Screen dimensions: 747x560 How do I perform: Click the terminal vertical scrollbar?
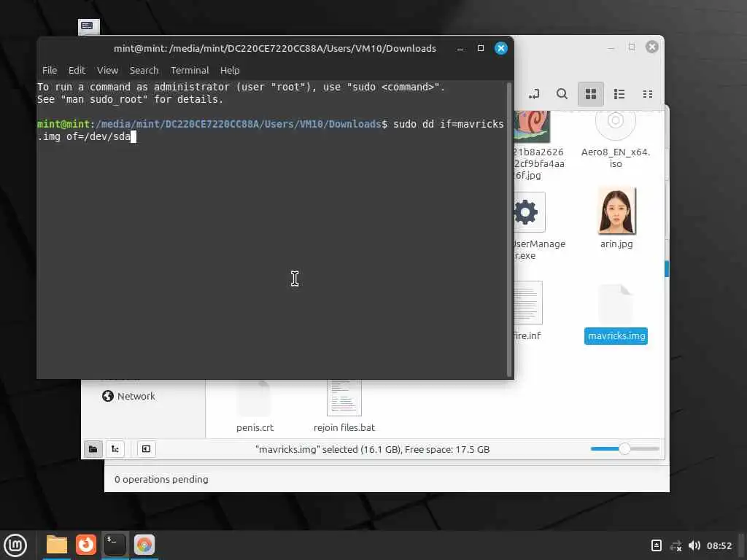click(508, 230)
